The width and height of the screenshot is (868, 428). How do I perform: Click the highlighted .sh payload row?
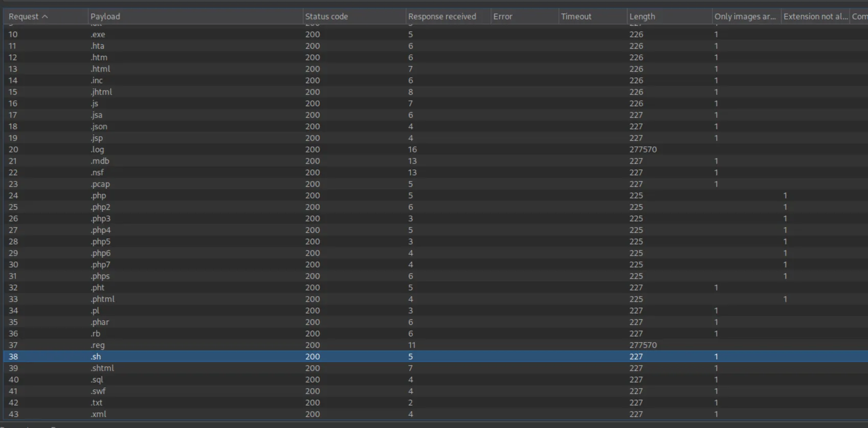(436, 356)
